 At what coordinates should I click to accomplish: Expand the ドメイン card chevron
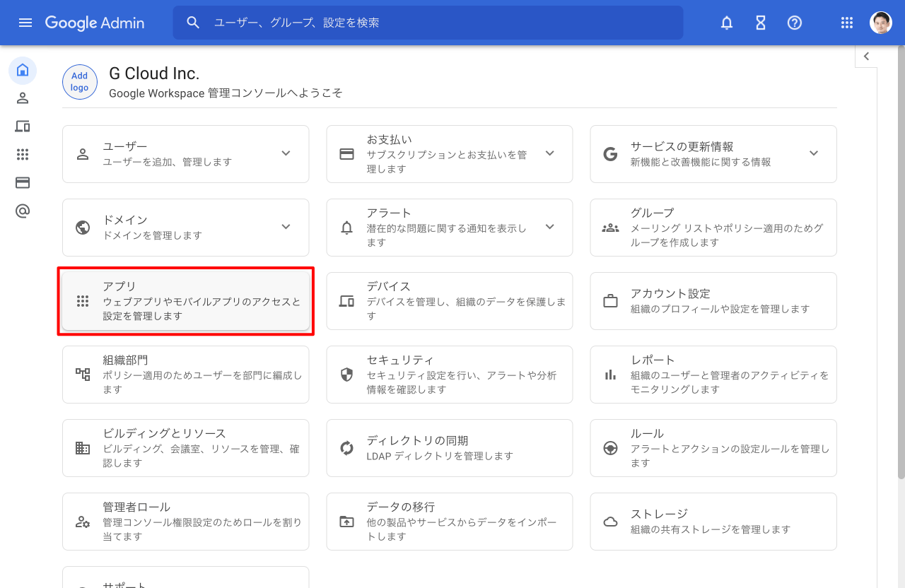coord(286,227)
